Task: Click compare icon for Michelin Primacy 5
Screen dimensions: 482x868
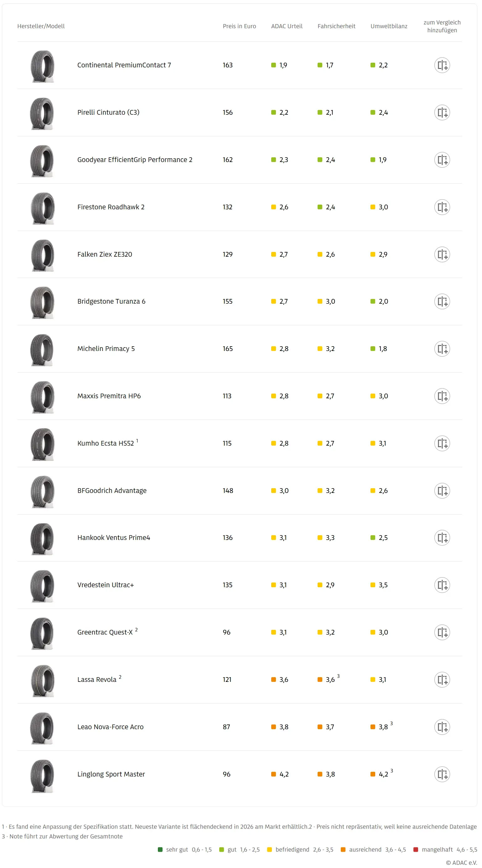Action: tap(442, 348)
